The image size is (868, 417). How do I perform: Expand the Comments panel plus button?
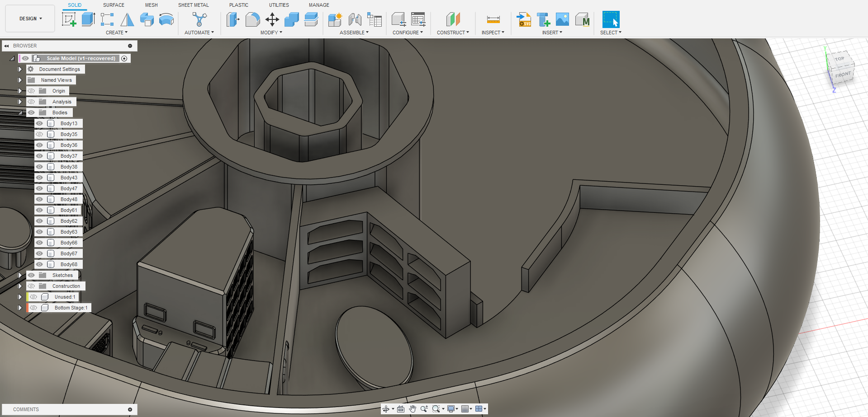point(130,409)
